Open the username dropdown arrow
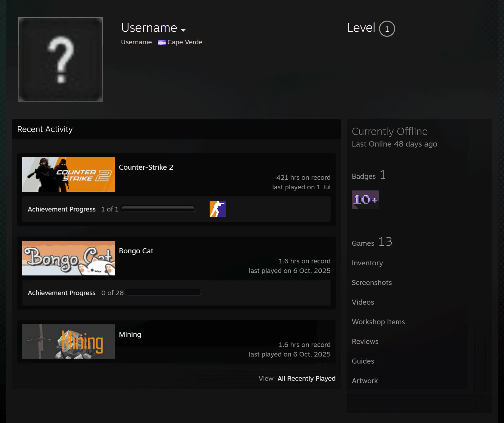Image resolution: width=504 pixels, height=423 pixels. [x=183, y=30]
